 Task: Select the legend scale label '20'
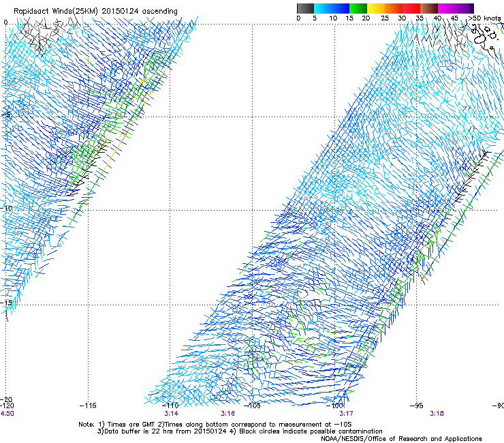coord(366,18)
